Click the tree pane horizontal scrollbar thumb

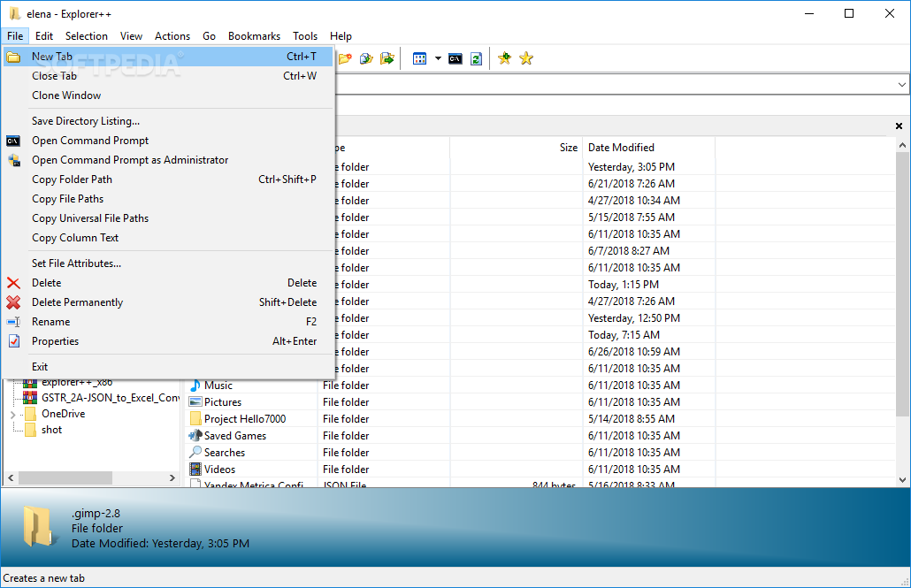coord(65,478)
